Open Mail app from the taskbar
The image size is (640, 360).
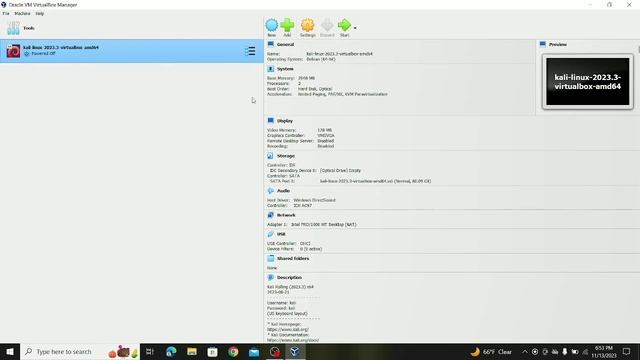coord(254,351)
